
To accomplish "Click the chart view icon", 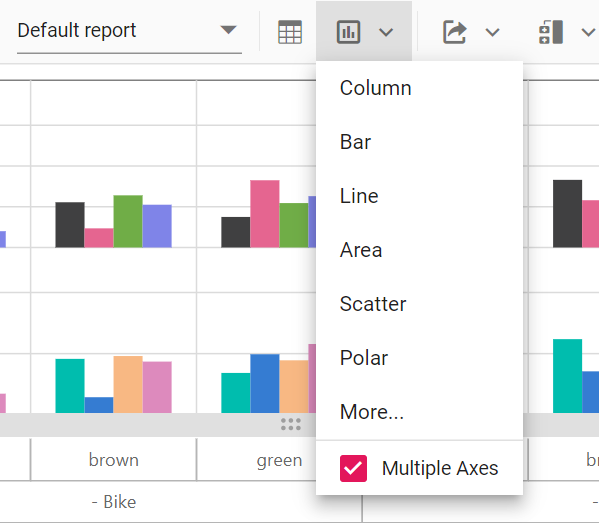I will coord(348,32).
